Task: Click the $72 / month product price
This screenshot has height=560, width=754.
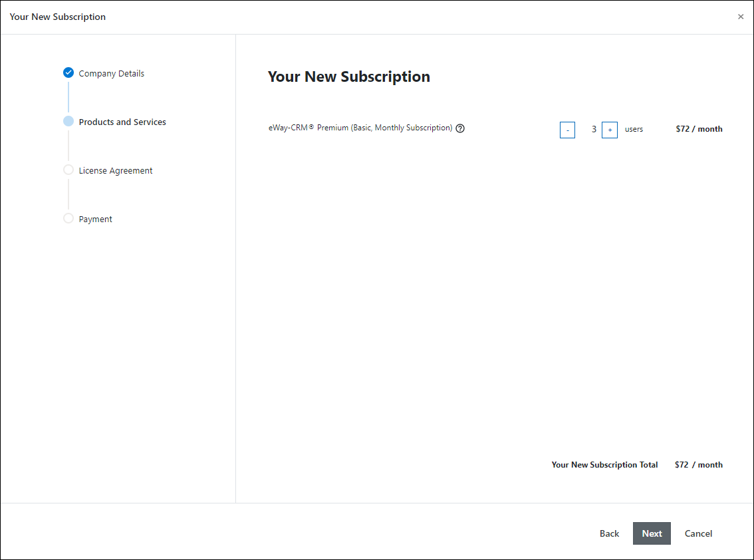Action: click(699, 129)
